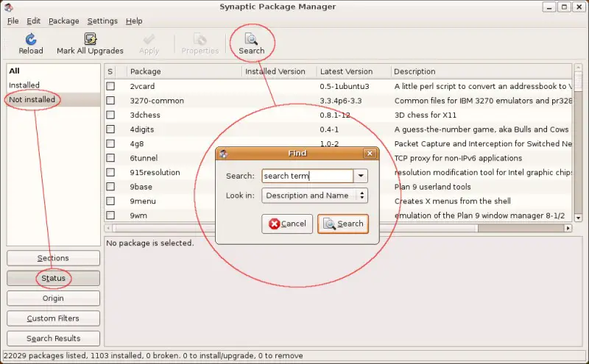
Task: Open the Package menu
Action: pyautogui.click(x=64, y=21)
